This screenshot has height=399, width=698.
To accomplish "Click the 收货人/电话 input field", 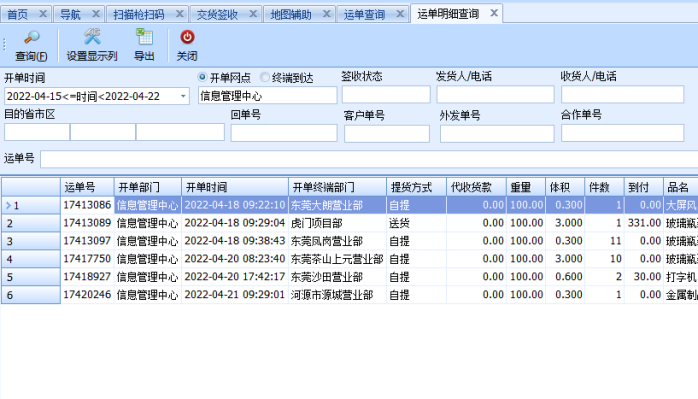I will (x=622, y=95).
